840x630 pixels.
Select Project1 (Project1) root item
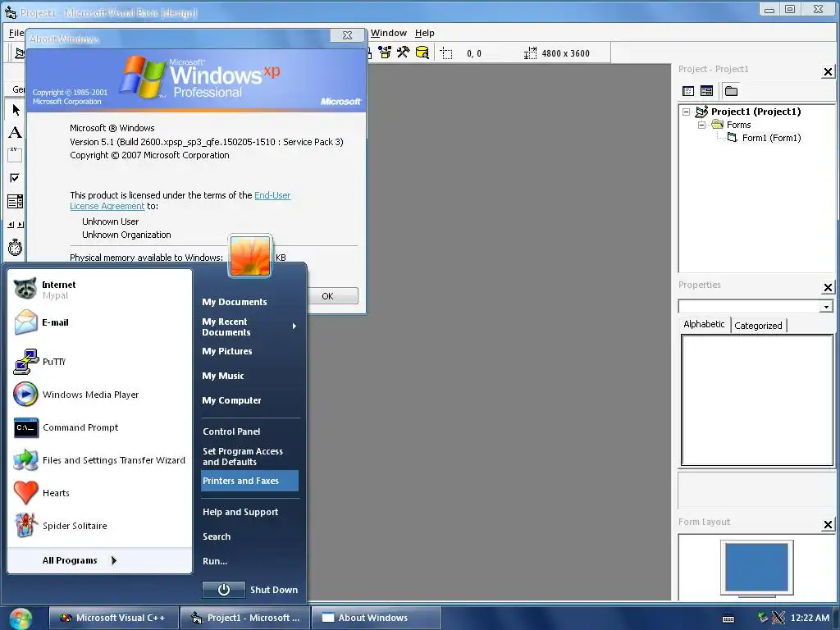coord(756,112)
